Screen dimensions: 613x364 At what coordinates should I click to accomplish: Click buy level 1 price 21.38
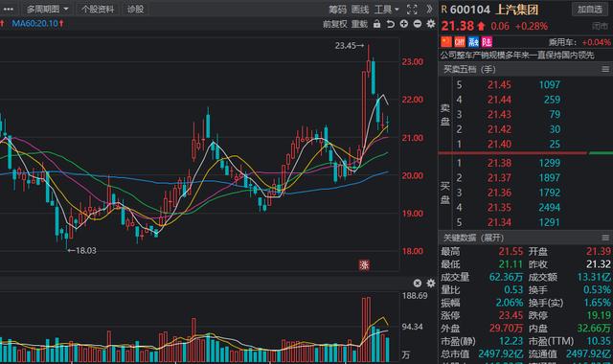[499, 163]
